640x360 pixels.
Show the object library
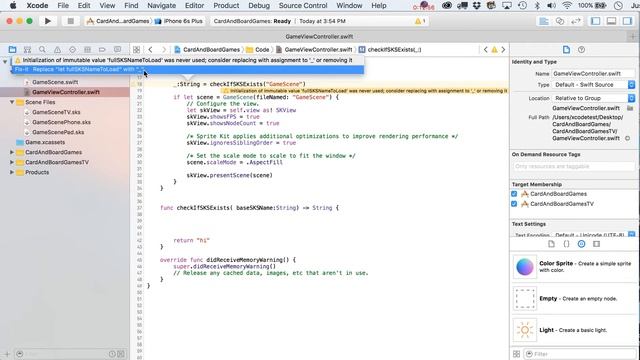coord(581,244)
